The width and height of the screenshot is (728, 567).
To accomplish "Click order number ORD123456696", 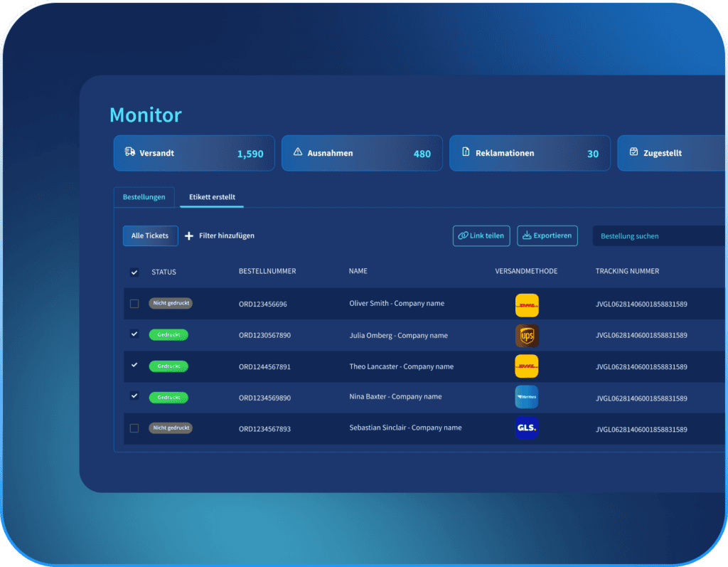I will [263, 304].
